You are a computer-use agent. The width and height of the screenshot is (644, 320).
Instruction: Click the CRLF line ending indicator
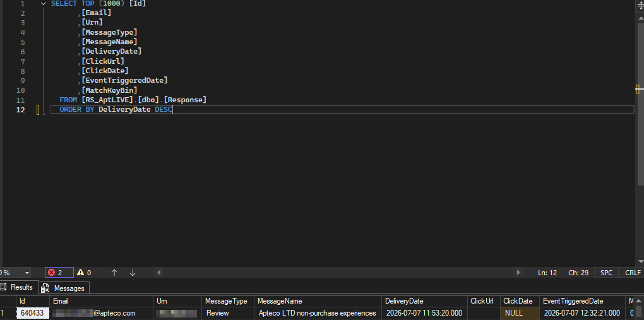633,273
